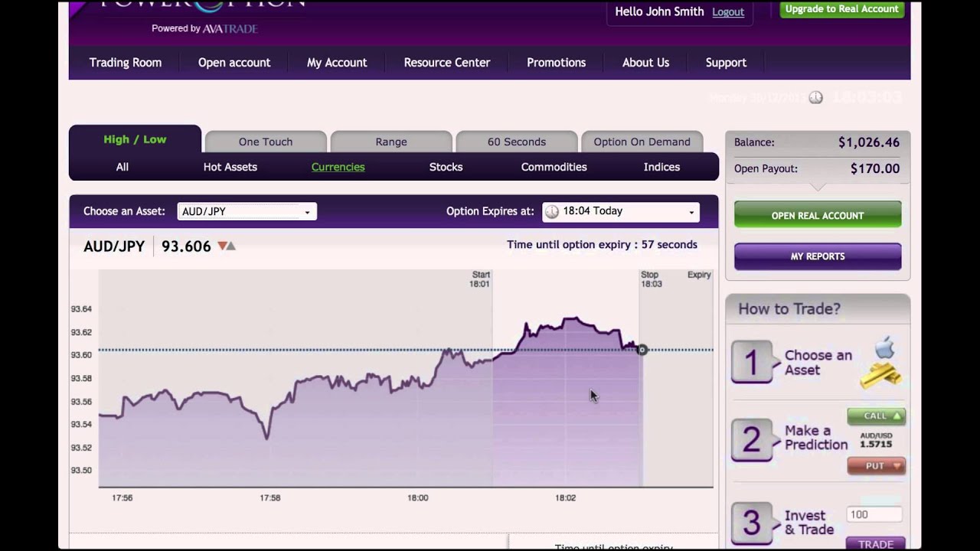The width and height of the screenshot is (980, 551).
Task: Click the AUD/USD 1.5715 sample rate
Action: tap(876, 440)
